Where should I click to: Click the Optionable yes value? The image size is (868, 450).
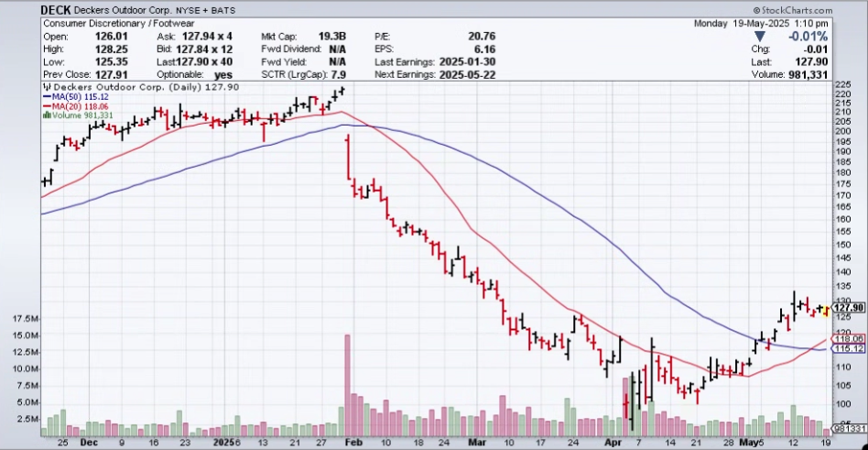(x=222, y=74)
